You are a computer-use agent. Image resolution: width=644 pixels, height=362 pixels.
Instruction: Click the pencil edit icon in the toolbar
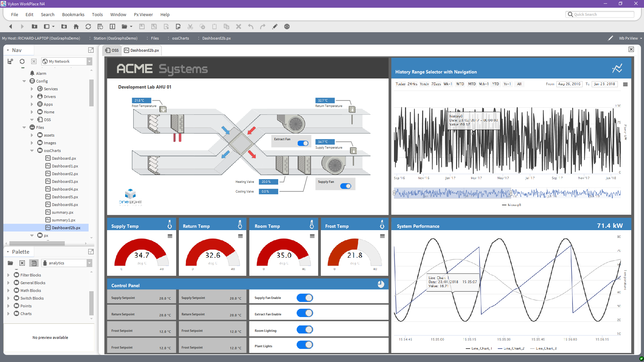pyautogui.click(x=275, y=27)
